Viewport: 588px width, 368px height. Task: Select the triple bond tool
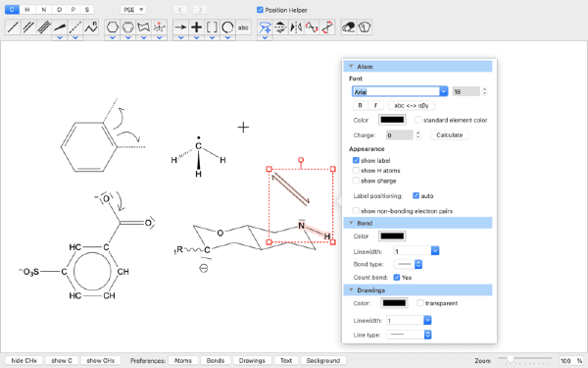click(x=44, y=27)
